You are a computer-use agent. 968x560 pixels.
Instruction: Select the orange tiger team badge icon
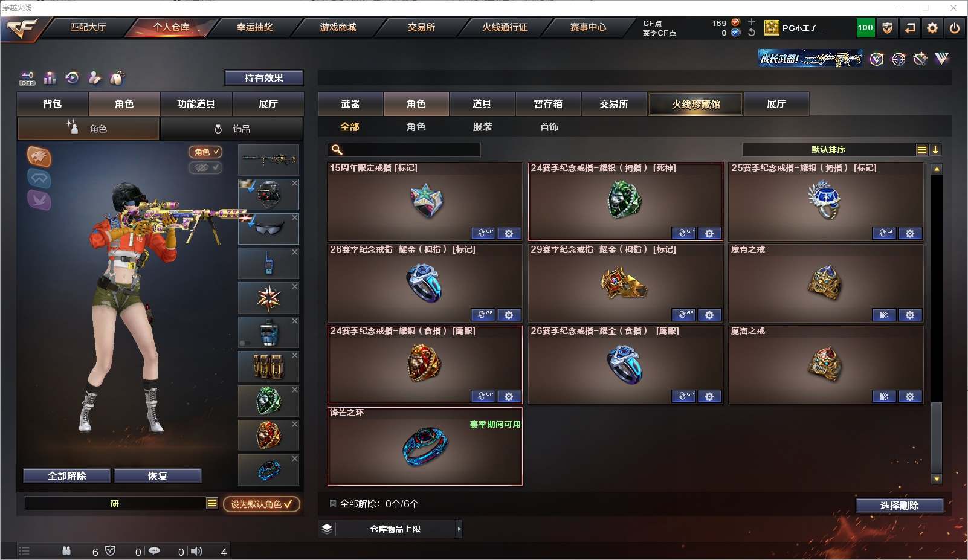(x=39, y=157)
